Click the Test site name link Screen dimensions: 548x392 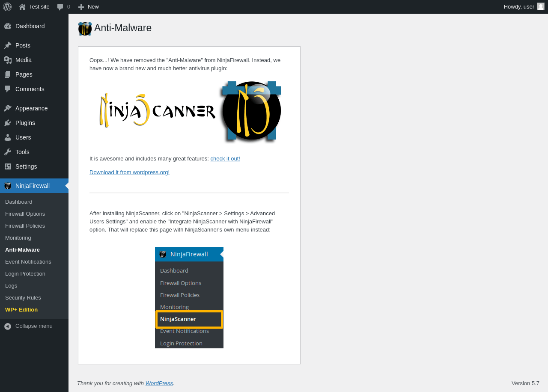tap(39, 6)
